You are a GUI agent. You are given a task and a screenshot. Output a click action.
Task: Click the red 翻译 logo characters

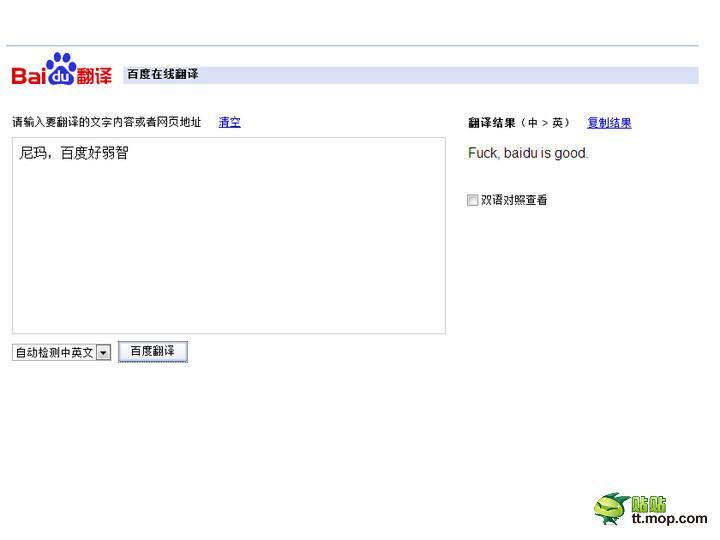pyautogui.click(x=95, y=76)
